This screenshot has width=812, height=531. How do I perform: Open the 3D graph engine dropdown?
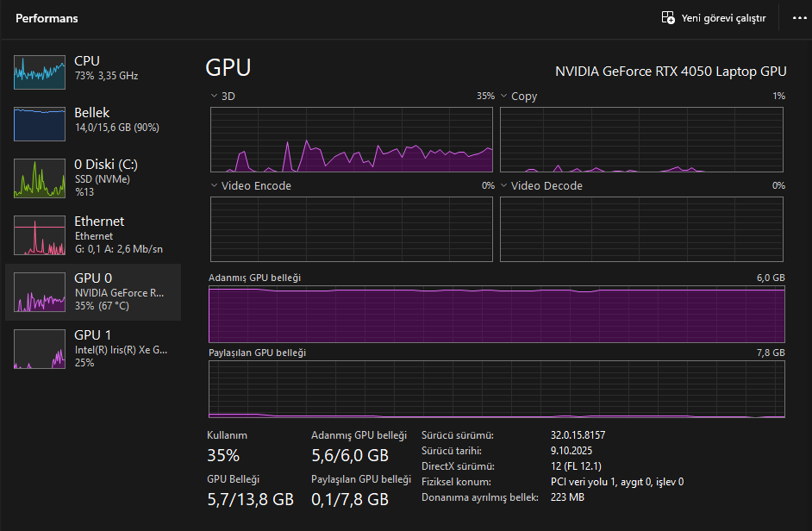tap(215, 97)
